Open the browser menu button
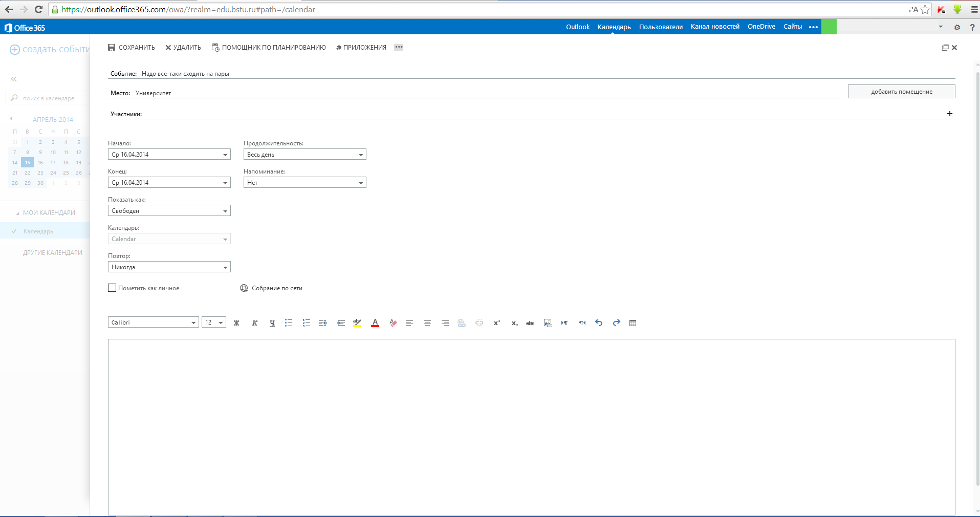Screen dimensions: 980x517 tap(974, 9)
